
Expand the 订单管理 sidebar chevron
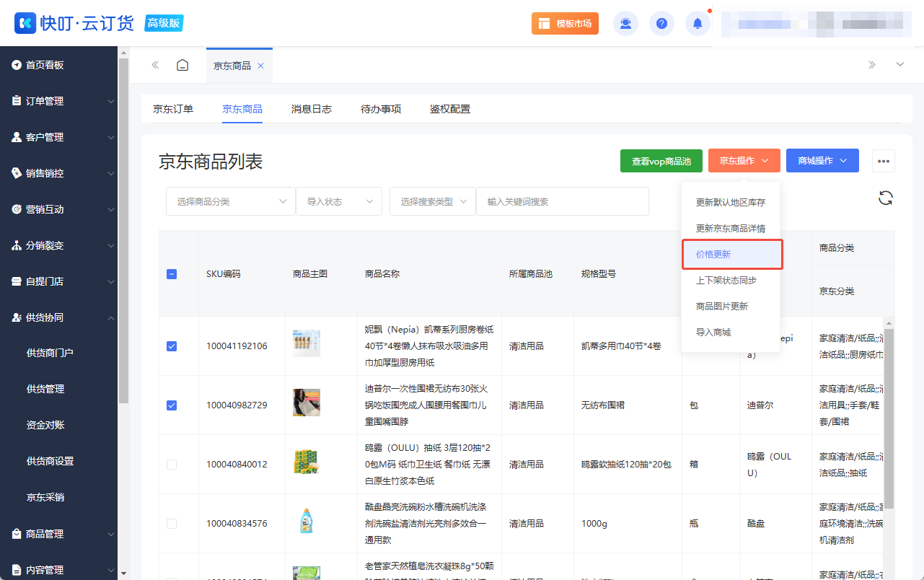pyautogui.click(x=110, y=102)
